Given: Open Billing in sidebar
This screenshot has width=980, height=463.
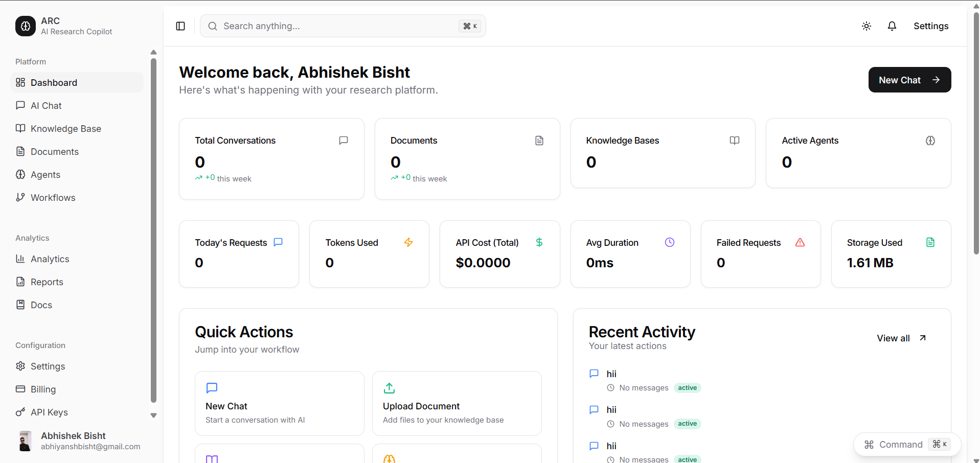Looking at the screenshot, I should point(77,389).
